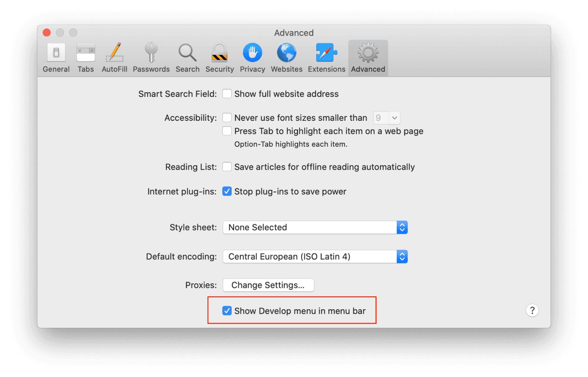Open the Extensions puzzle piece pane
Screen dimensions: 588x377
click(x=326, y=58)
